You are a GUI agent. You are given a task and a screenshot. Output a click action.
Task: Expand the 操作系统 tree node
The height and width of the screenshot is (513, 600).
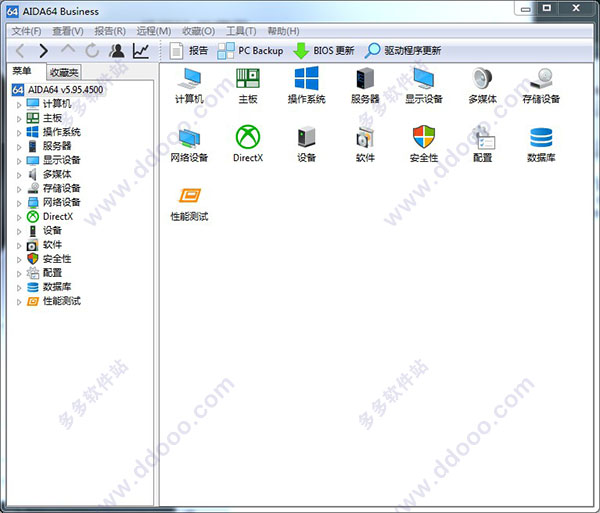coord(19,133)
